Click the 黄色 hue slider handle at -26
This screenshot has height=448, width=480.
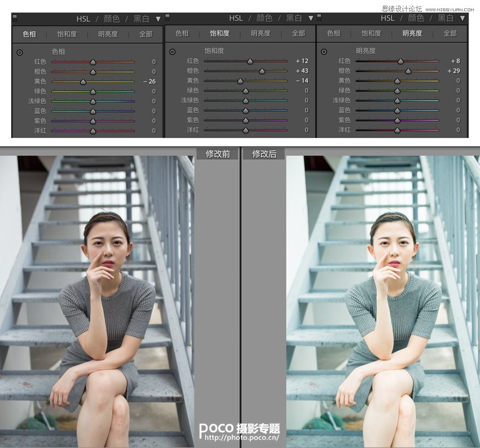click(x=83, y=82)
